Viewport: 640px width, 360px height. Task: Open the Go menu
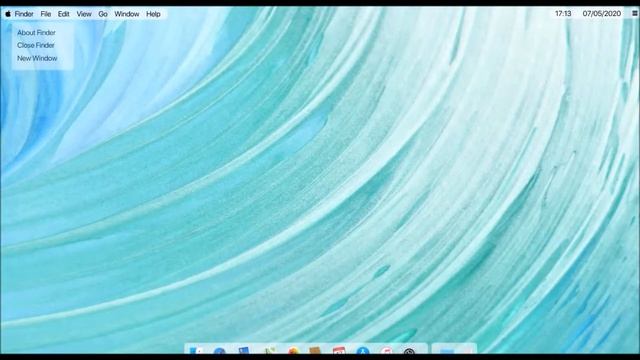point(103,14)
